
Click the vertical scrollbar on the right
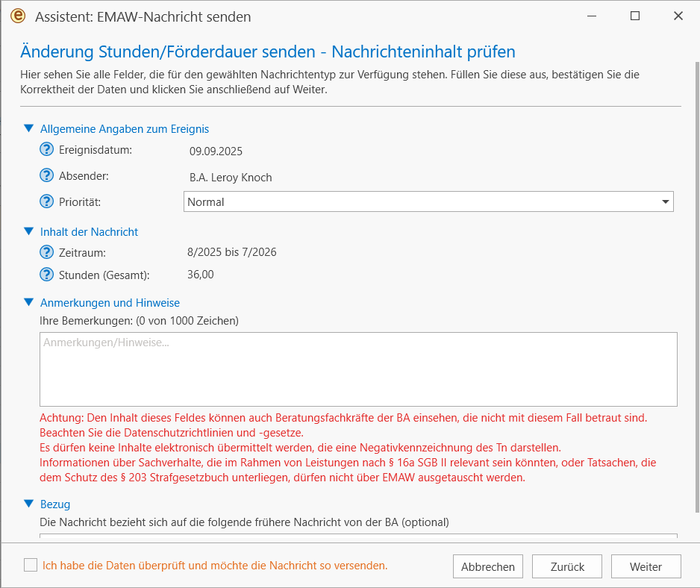pyautogui.click(x=697, y=286)
